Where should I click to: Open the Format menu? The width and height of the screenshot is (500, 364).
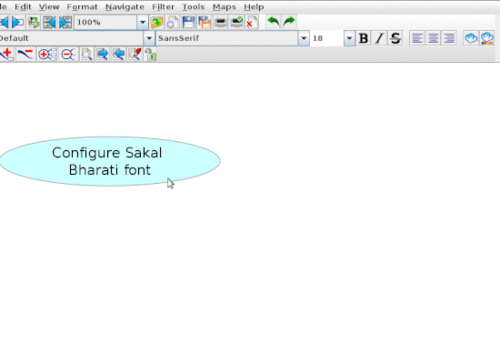point(82,7)
